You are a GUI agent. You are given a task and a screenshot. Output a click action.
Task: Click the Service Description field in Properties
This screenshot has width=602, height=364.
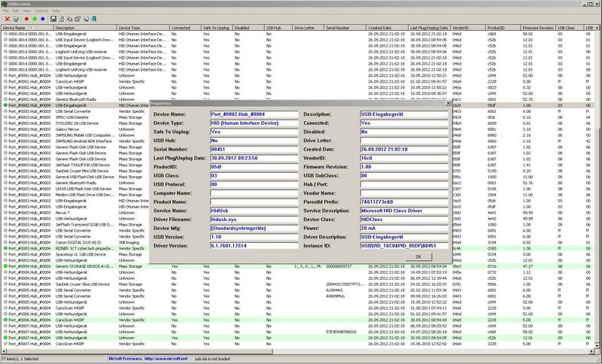[x=404, y=211]
